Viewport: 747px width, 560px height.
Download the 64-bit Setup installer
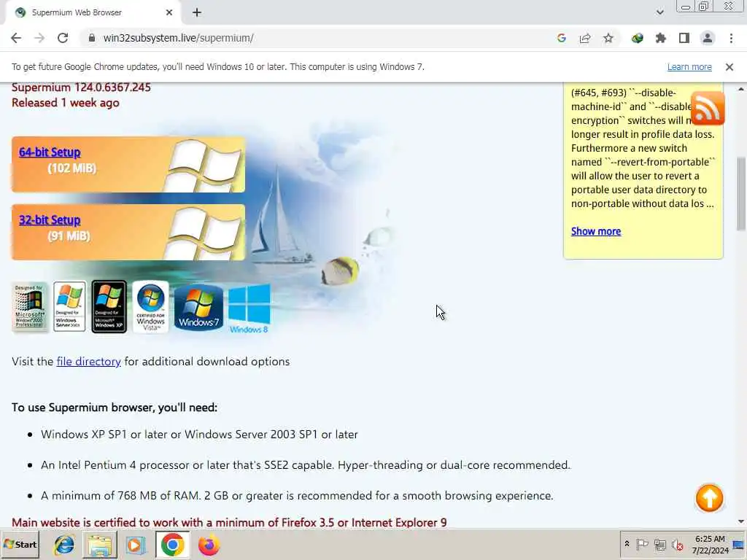pyautogui.click(x=50, y=152)
